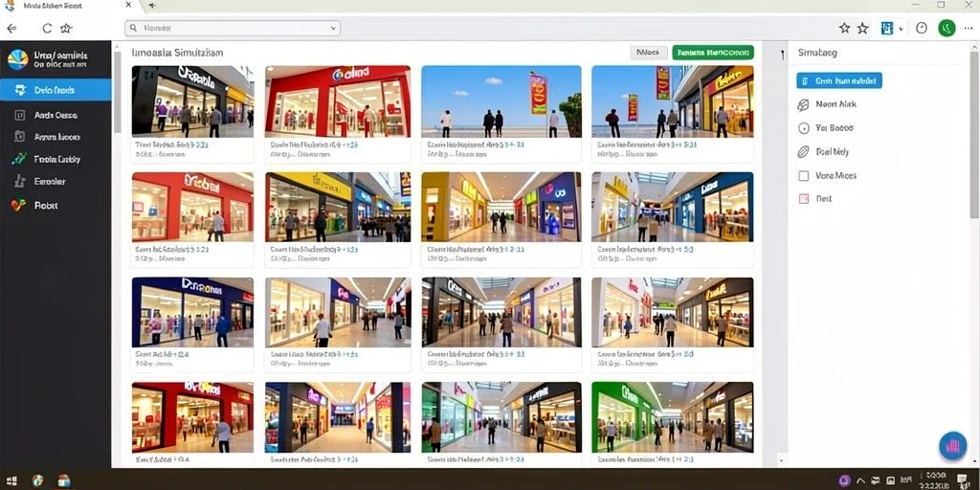Open the green profile avatar icon
The height and width of the screenshot is (490, 980).
[x=947, y=28]
